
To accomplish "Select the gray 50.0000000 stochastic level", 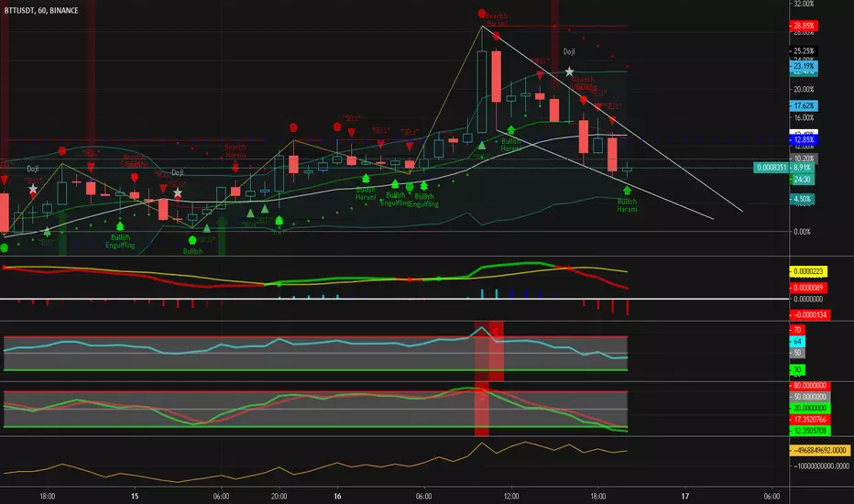I will [810, 397].
